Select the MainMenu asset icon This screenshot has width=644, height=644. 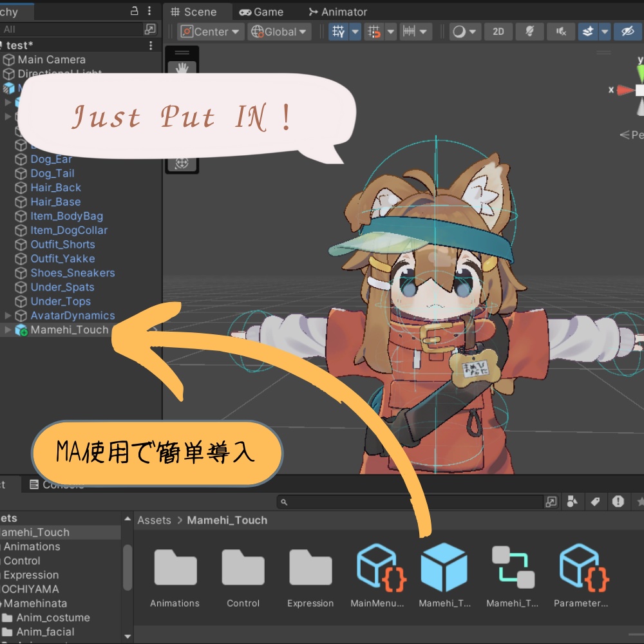pyautogui.click(x=381, y=567)
